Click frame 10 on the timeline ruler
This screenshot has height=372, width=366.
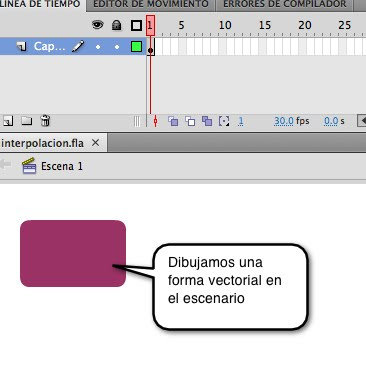[x=225, y=25]
